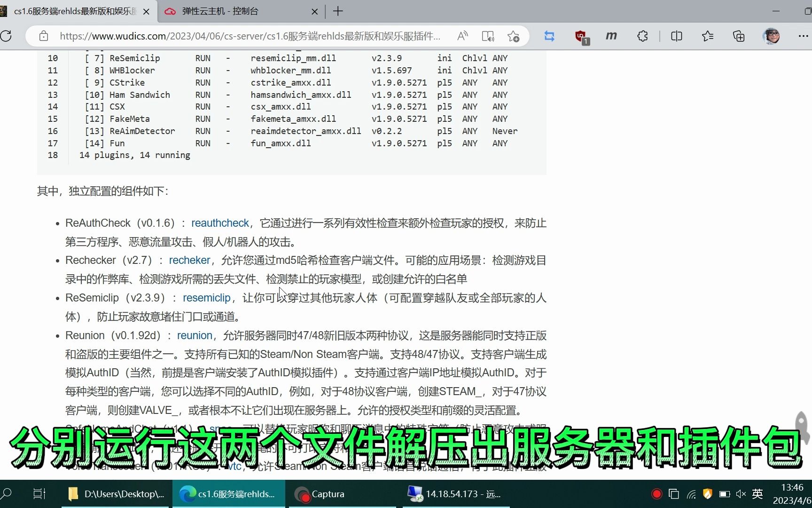The width and height of the screenshot is (812, 508).
Task: Switch the 英 input method indicator
Action: [757, 494]
